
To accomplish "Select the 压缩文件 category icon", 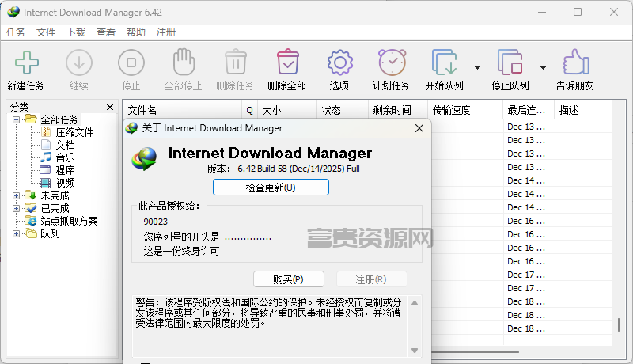I will click(x=46, y=132).
